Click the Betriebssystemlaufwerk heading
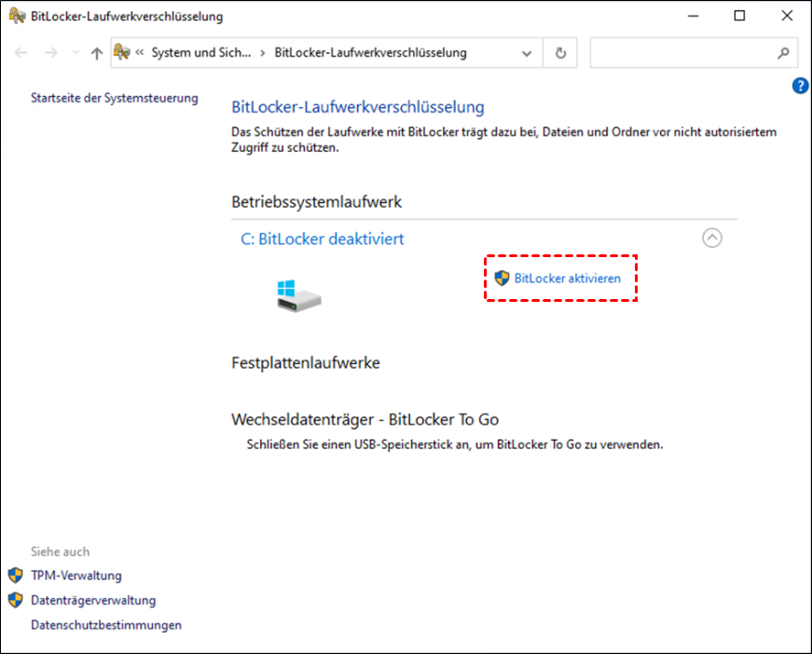This screenshot has width=812, height=654. coord(316,202)
